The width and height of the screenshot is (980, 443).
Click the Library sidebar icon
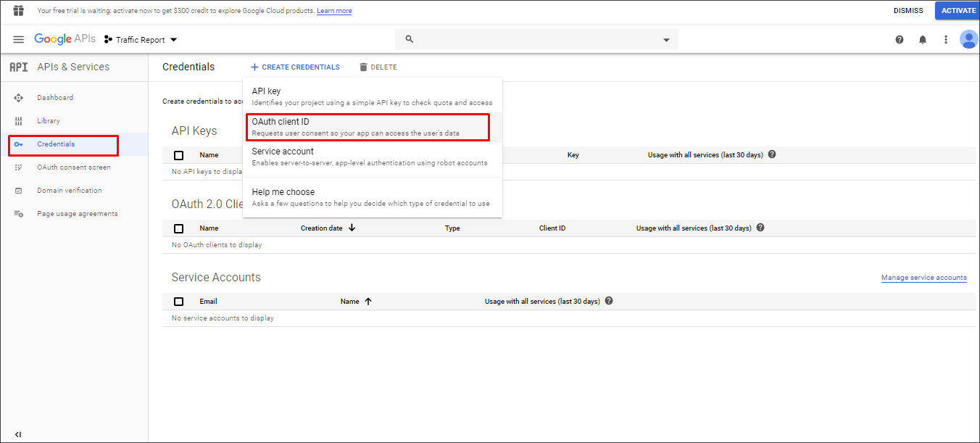(19, 121)
